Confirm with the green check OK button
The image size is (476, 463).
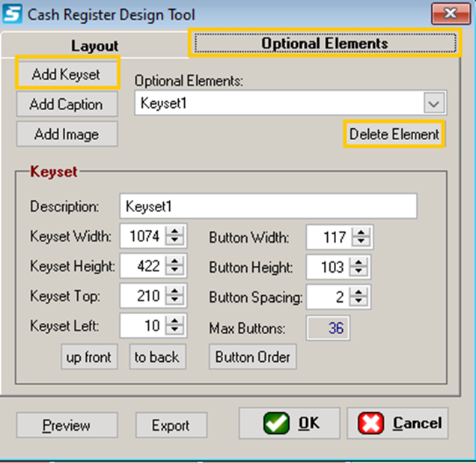click(289, 423)
